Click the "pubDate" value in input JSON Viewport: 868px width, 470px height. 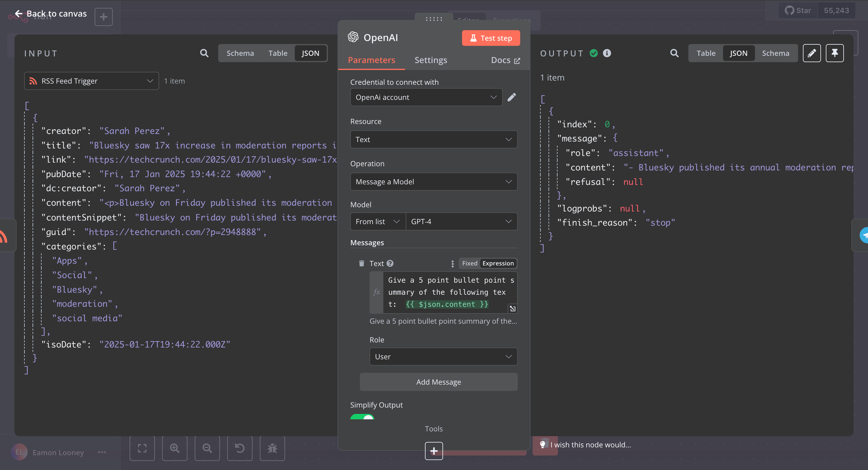tap(183, 174)
